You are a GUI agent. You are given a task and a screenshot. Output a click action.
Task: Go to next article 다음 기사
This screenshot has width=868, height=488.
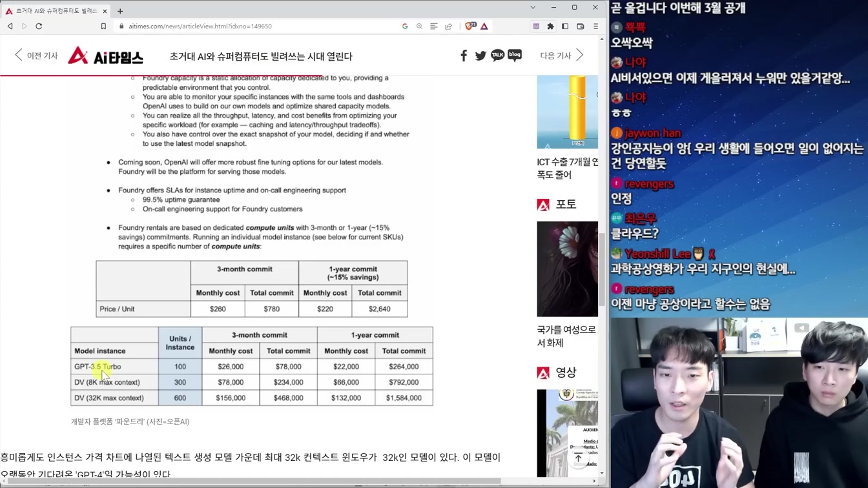(x=562, y=56)
